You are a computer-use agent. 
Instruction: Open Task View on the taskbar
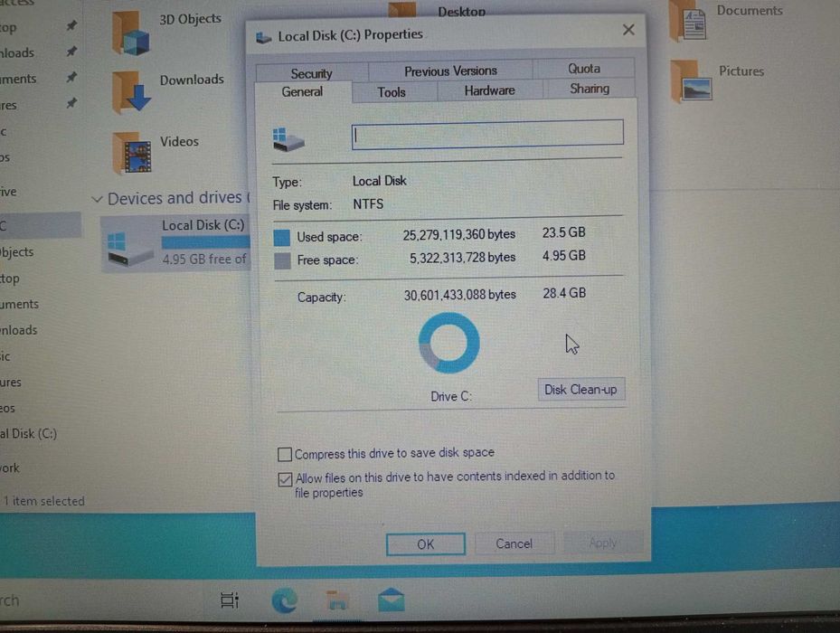click(230, 600)
